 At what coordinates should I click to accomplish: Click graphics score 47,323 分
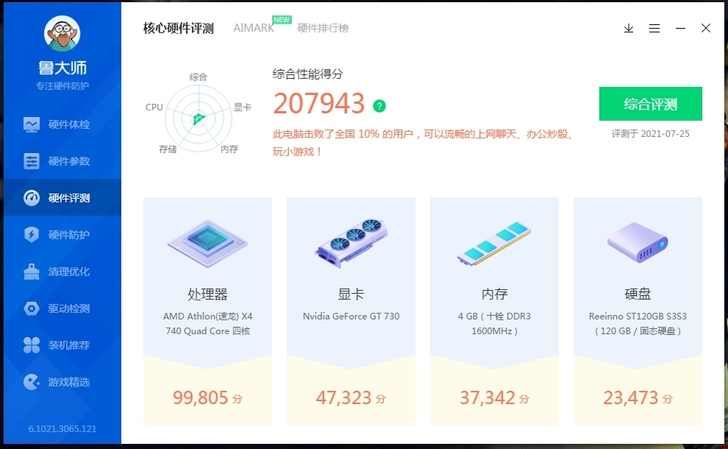[x=351, y=398]
